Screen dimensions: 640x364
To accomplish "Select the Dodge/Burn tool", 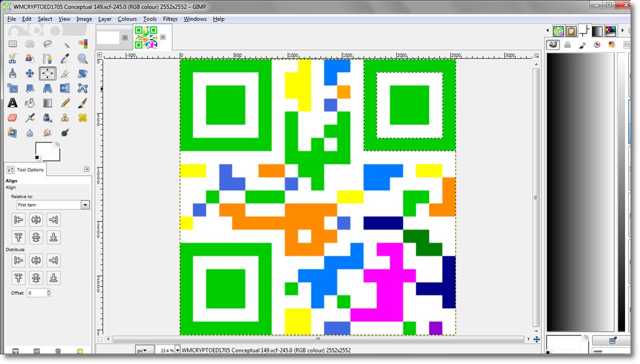I will pos(65,133).
